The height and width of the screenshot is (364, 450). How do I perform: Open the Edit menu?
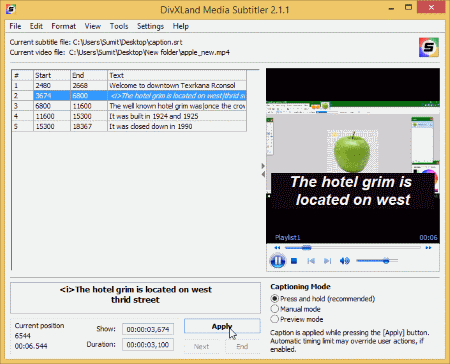[36, 26]
